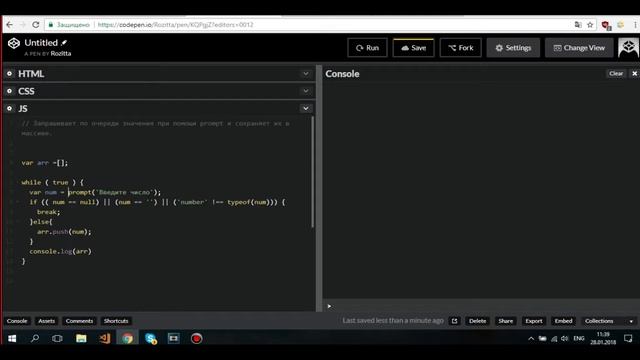Click translate page icon in address bar
This screenshot has height=360, width=640.
coord(578,25)
